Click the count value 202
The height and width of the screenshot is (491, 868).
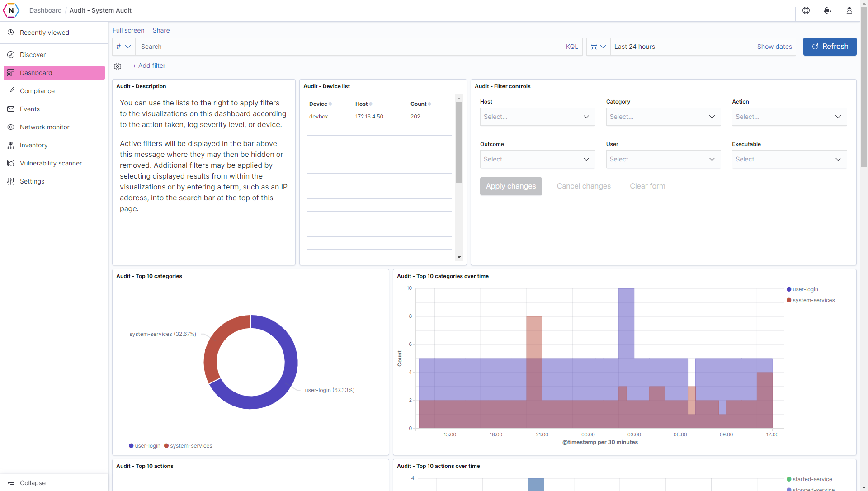[x=415, y=117]
